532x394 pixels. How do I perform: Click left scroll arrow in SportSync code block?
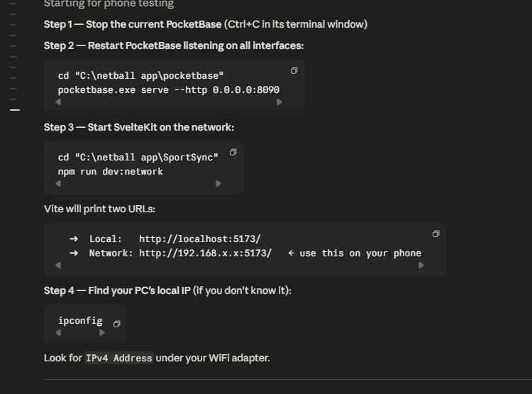[x=58, y=183]
